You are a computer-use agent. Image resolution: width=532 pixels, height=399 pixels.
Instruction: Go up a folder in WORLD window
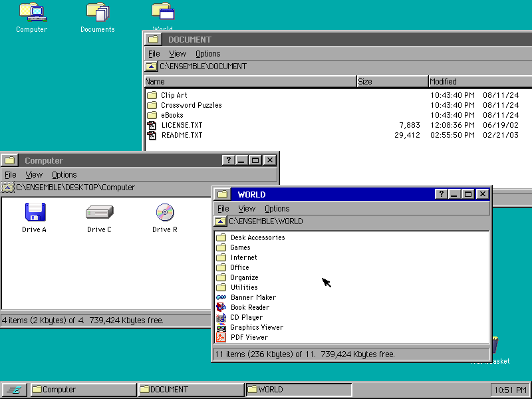[x=220, y=221]
